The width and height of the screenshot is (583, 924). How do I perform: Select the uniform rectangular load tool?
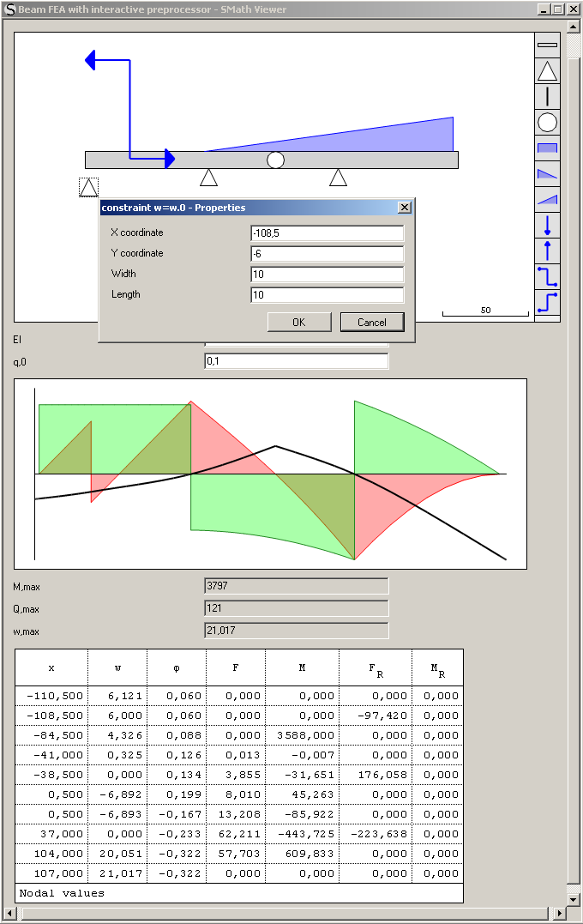click(x=547, y=148)
